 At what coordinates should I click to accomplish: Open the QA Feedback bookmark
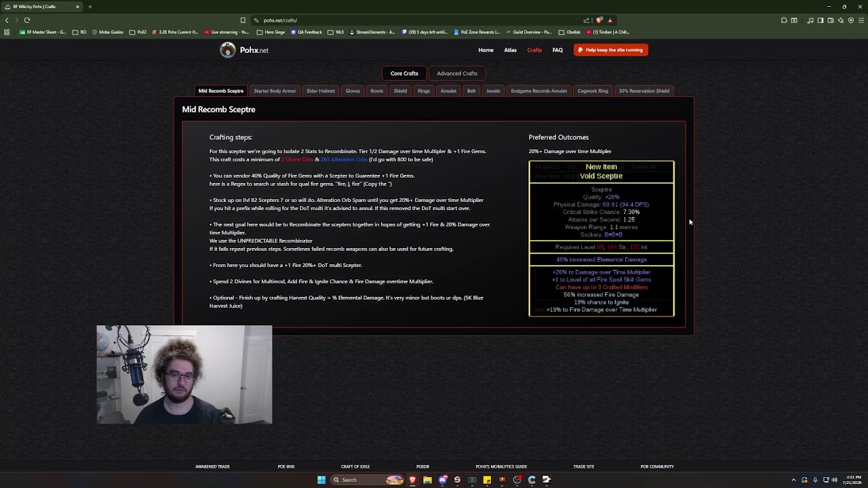(306, 32)
